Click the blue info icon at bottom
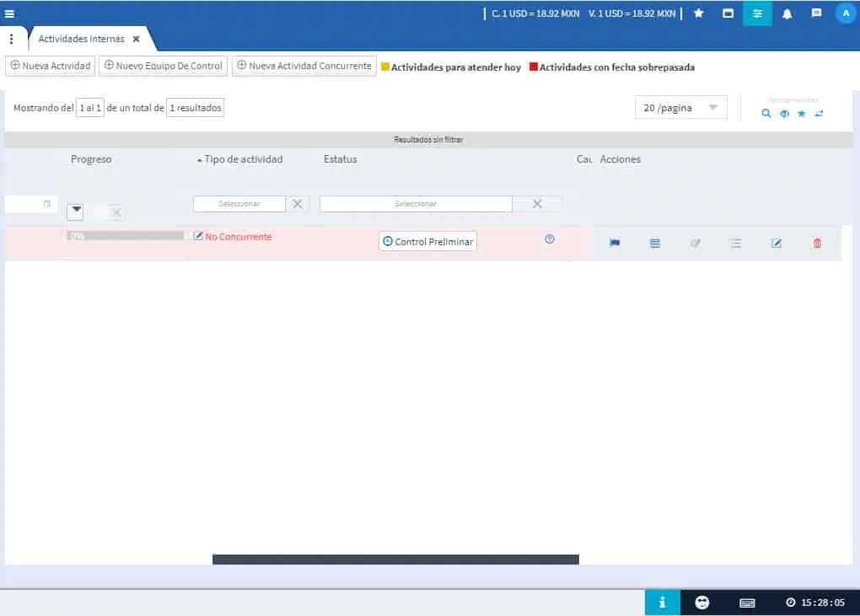 662,603
